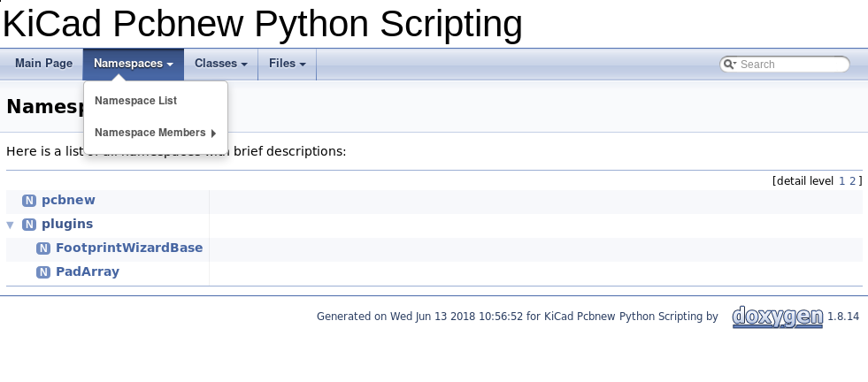Open the Classes dropdown menu
The image size is (868, 382).
coord(220,64)
